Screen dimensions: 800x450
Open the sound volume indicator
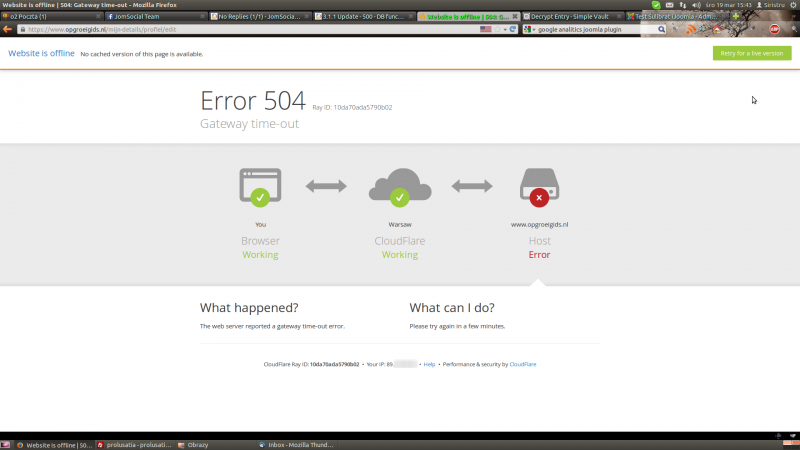pyautogui.click(x=696, y=5)
